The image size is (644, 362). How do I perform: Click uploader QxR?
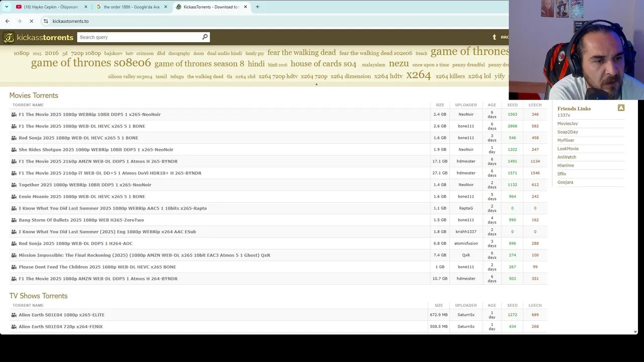(x=466, y=255)
